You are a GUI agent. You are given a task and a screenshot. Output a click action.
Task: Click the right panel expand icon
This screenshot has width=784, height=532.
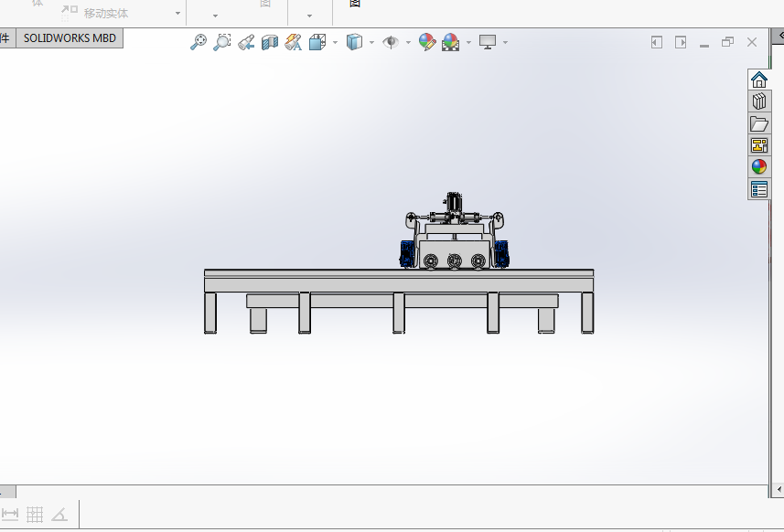pos(681,42)
